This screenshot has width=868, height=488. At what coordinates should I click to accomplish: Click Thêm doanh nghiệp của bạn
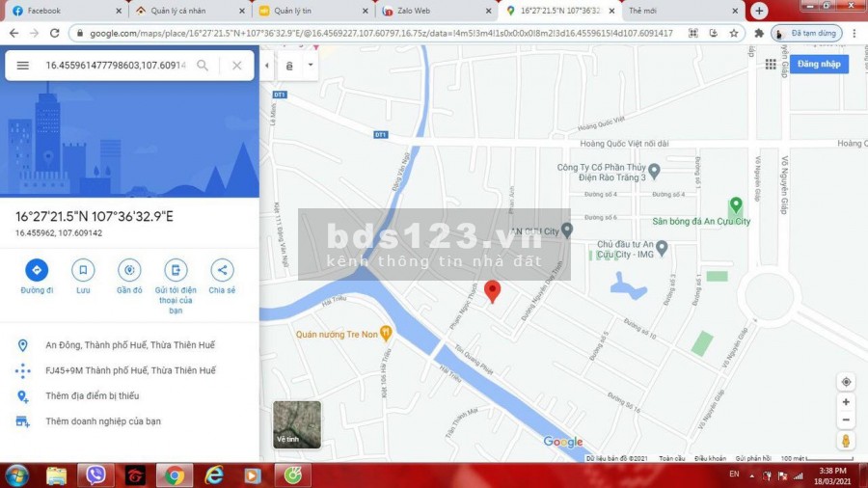pos(129,421)
